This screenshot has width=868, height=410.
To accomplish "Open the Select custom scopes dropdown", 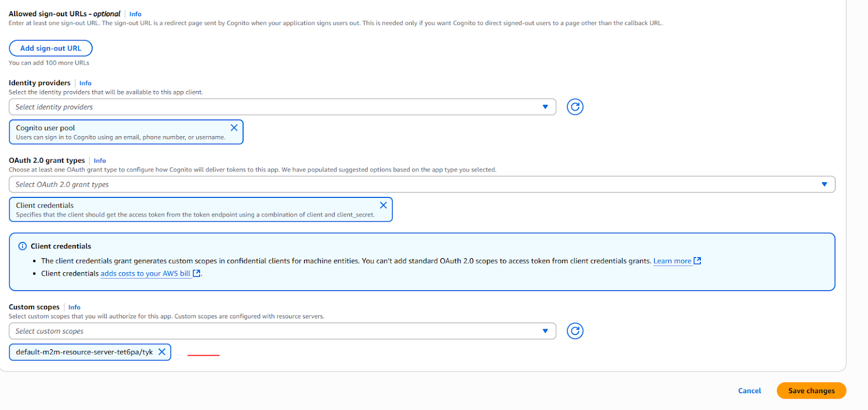I will click(x=282, y=331).
